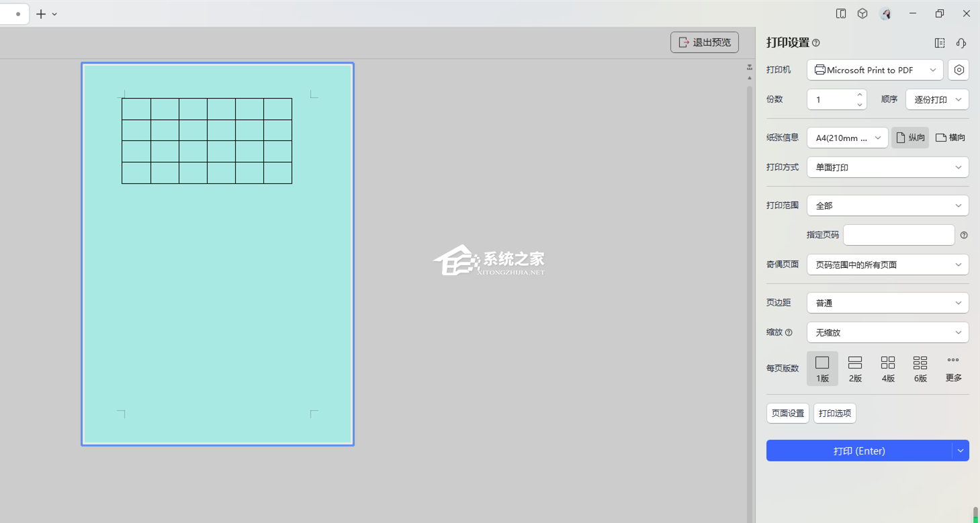The image size is (980, 523).
Task: Click the 退出预览 exit preview button
Action: click(705, 42)
